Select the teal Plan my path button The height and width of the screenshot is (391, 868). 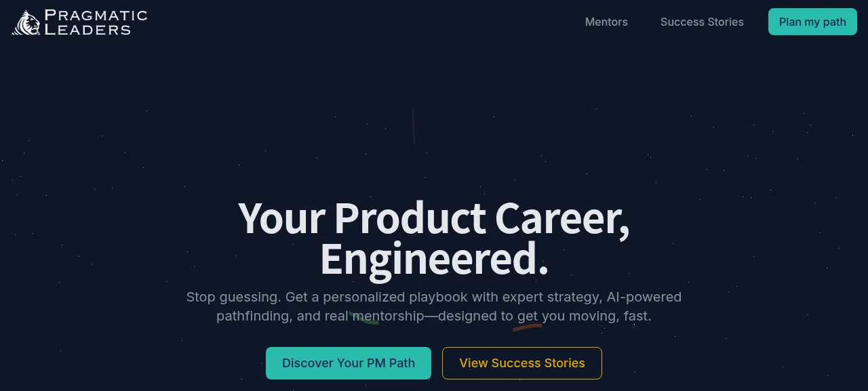coord(812,22)
